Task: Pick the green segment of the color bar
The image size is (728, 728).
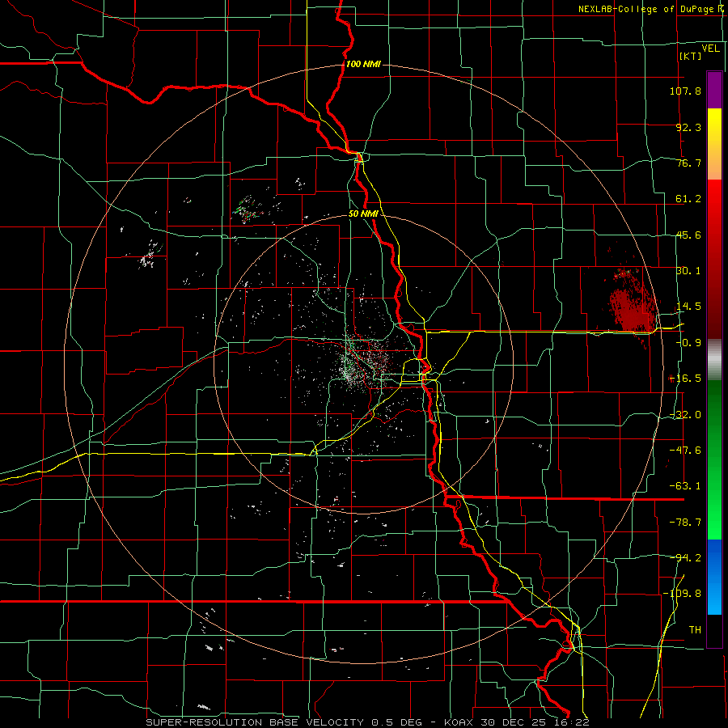Action: [714, 460]
